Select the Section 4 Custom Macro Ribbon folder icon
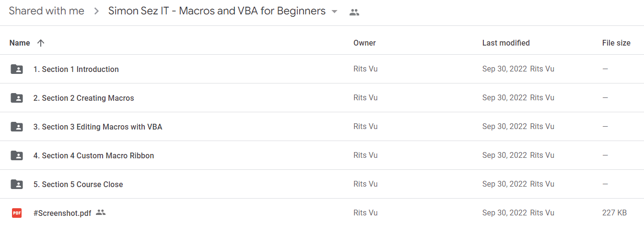 pyautogui.click(x=17, y=155)
